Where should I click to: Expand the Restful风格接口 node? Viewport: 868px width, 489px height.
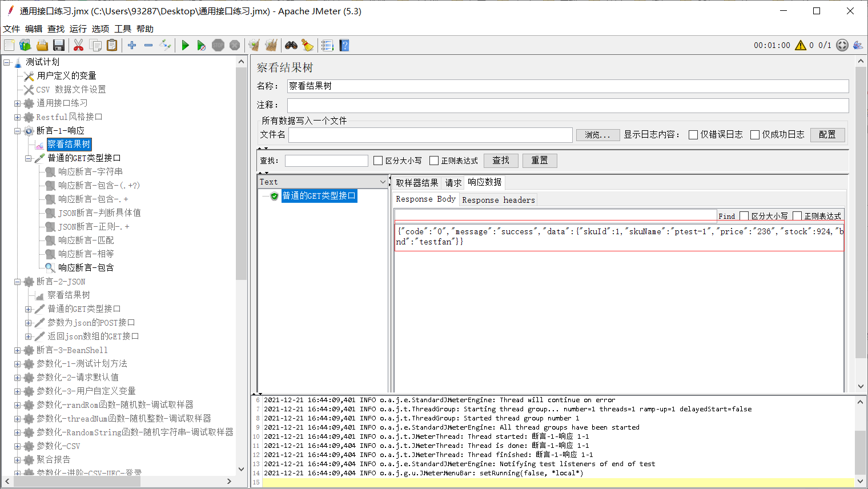coord(17,117)
